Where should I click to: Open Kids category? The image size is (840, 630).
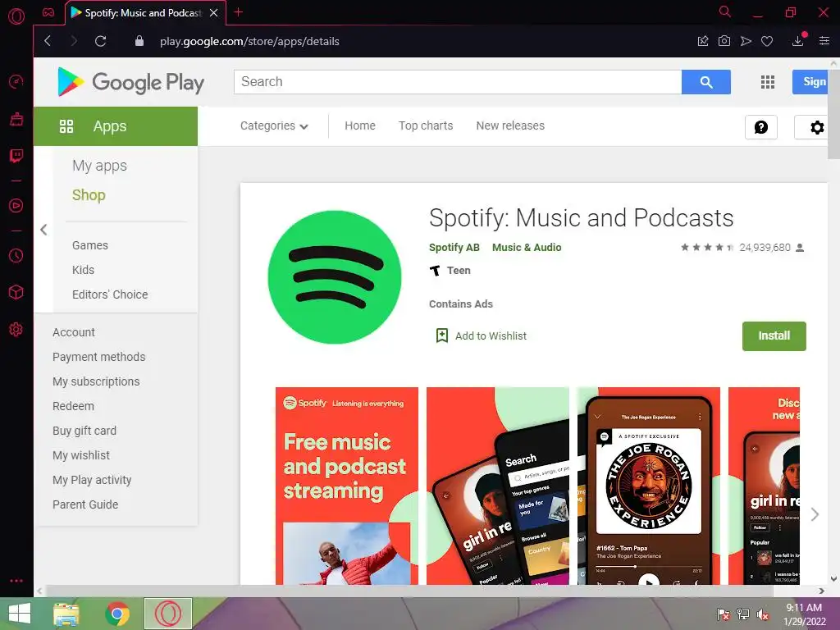point(83,270)
